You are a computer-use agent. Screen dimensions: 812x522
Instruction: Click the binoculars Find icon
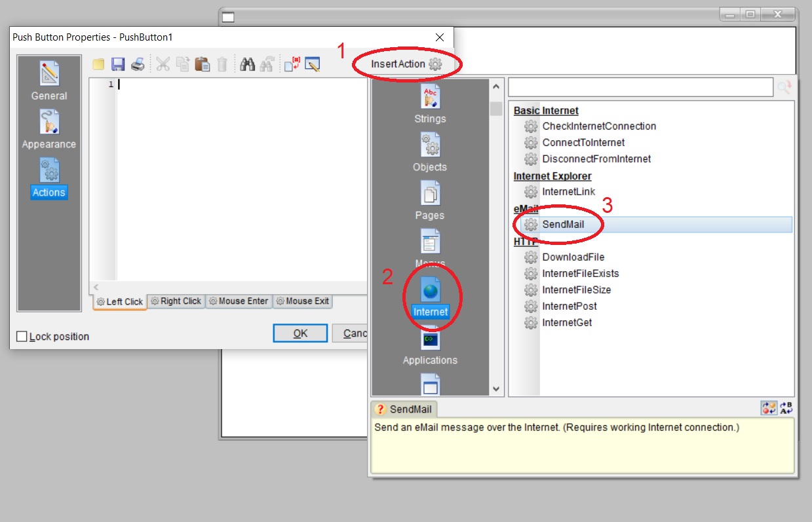[247, 64]
